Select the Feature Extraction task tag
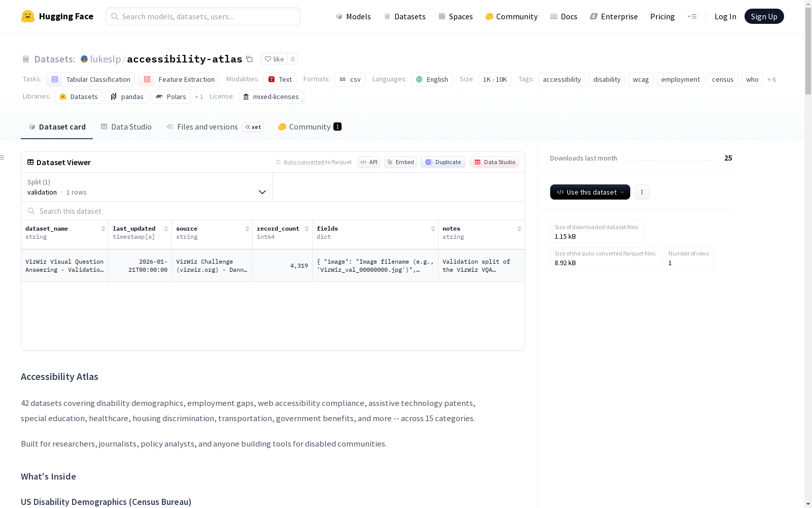 tap(179, 79)
